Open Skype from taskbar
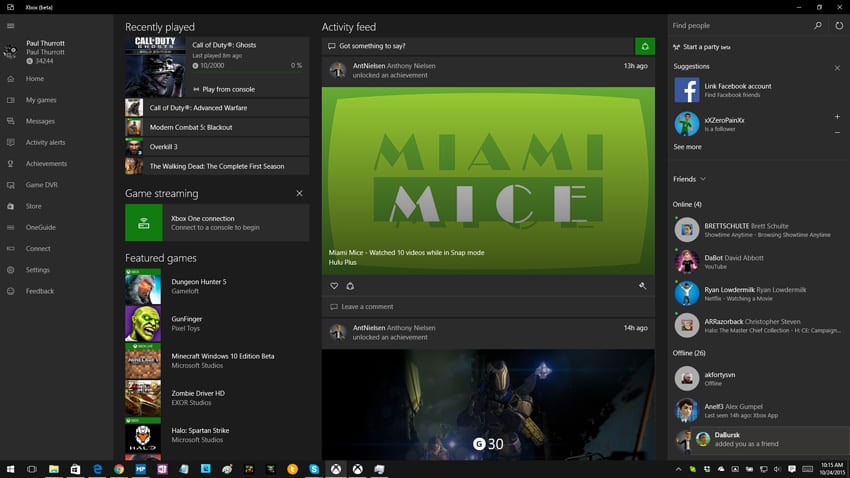 pos(314,469)
